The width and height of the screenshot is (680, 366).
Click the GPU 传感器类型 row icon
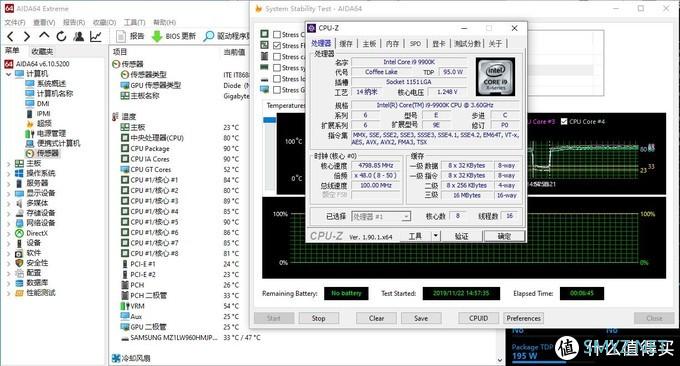[x=125, y=85]
